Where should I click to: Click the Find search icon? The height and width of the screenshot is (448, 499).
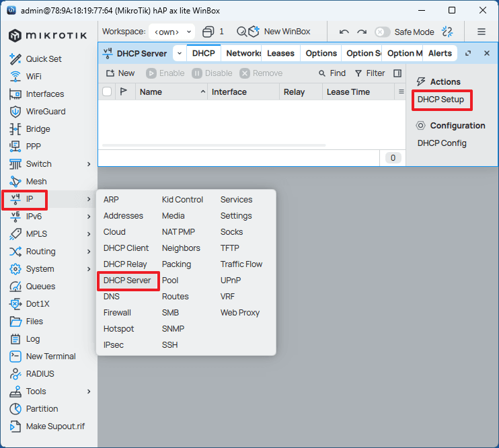[323, 73]
